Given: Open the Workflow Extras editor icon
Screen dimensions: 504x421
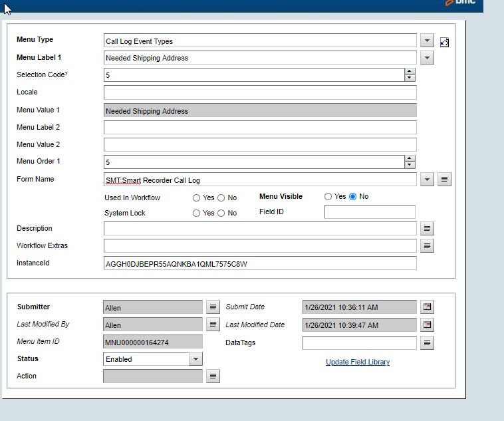Looking at the screenshot, I should [428, 246].
